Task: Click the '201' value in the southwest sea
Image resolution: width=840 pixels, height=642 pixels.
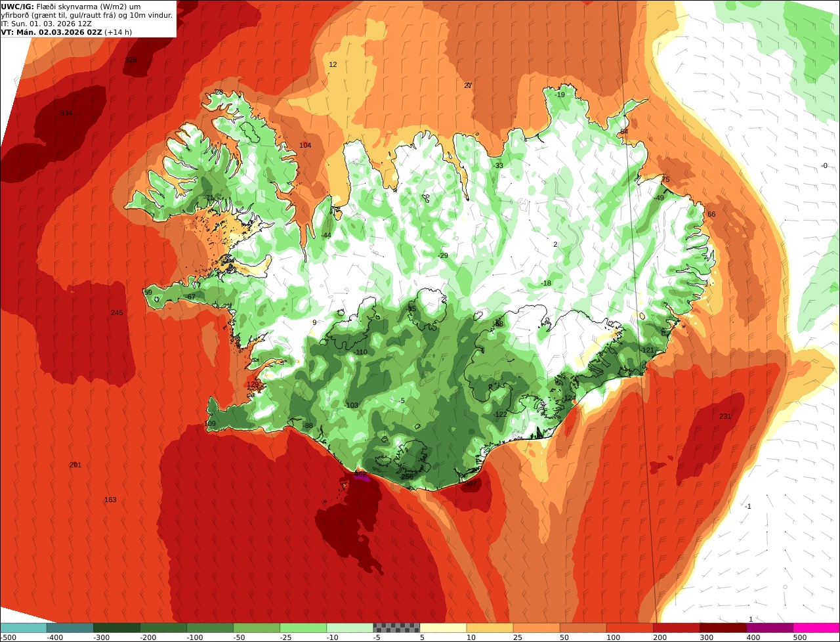Action: (x=75, y=465)
